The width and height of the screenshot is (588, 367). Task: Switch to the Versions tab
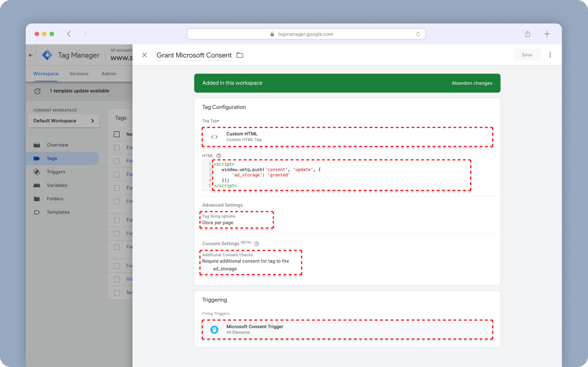point(79,74)
